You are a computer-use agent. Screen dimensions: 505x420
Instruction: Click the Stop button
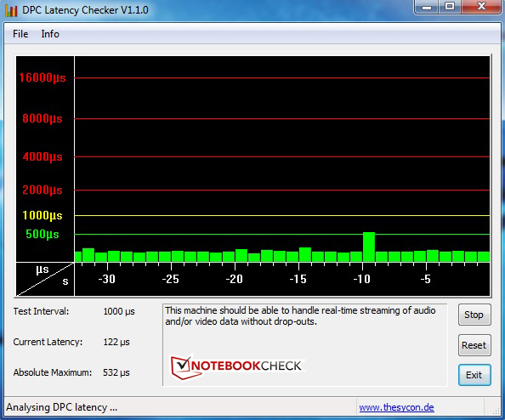[x=474, y=315]
